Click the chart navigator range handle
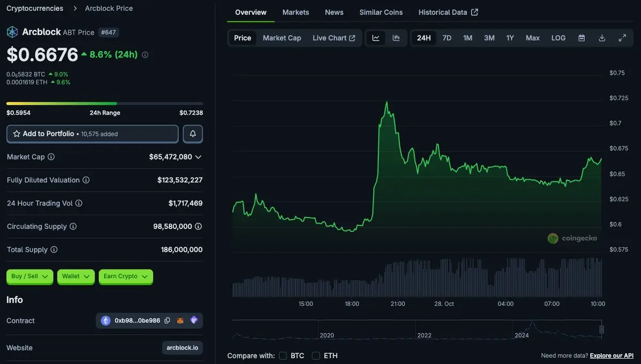This screenshot has height=364, width=641. pyautogui.click(x=601, y=330)
